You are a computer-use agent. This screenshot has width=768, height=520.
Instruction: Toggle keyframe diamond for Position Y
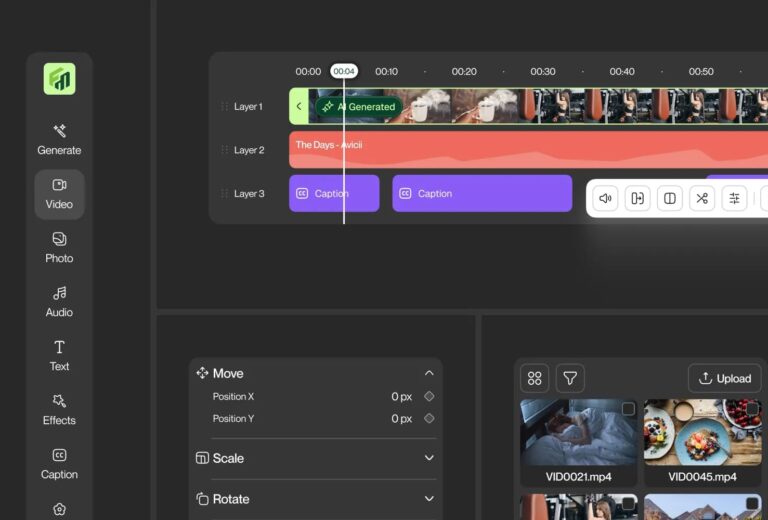coord(429,418)
